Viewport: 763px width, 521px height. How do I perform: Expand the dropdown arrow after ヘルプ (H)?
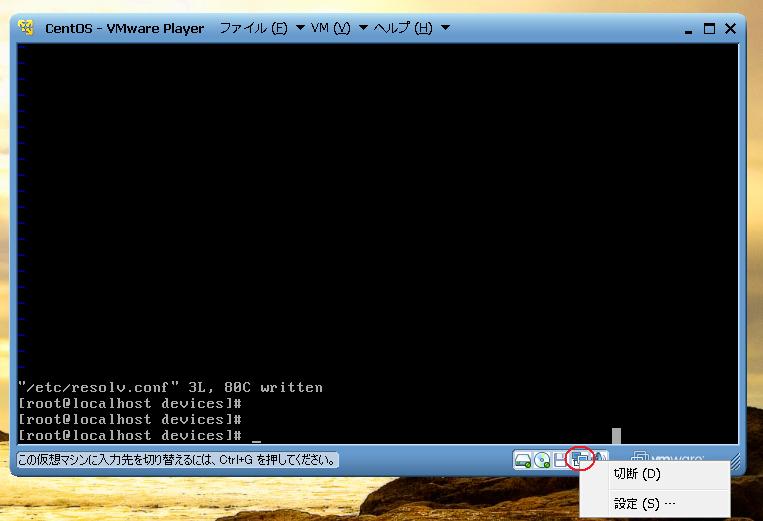click(445, 28)
